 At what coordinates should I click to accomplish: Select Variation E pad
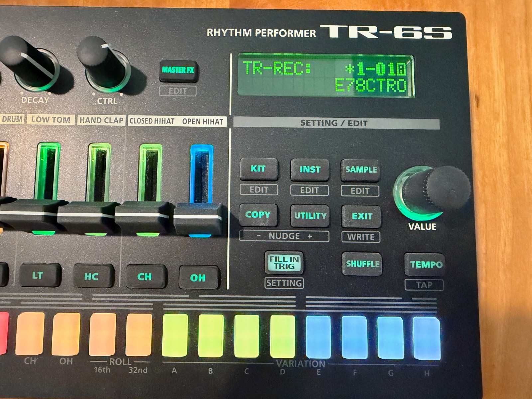click(318, 337)
